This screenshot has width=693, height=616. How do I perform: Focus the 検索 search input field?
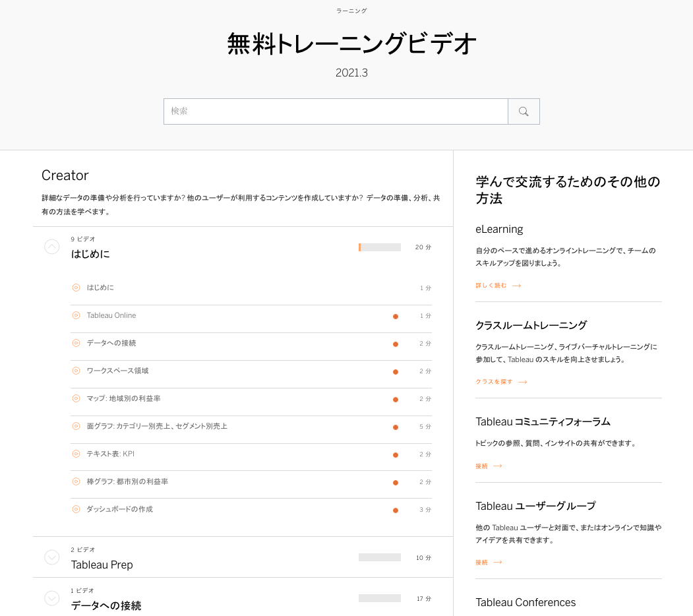click(x=336, y=111)
